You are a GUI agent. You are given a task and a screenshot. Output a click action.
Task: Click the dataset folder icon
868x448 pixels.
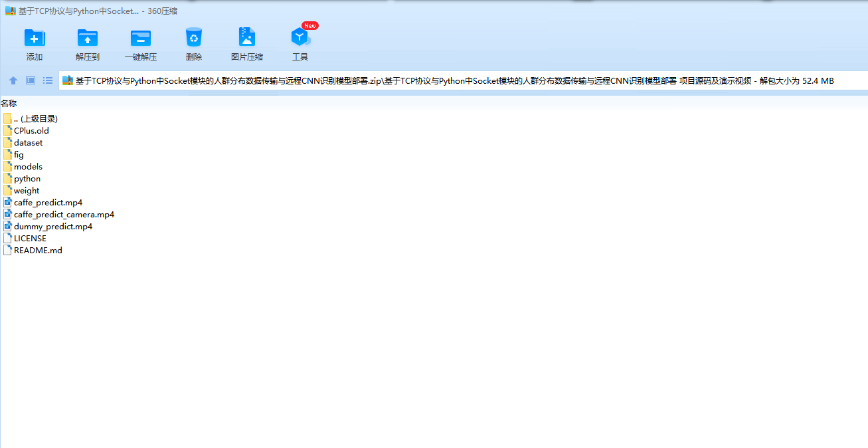click(x=7, y=142)
